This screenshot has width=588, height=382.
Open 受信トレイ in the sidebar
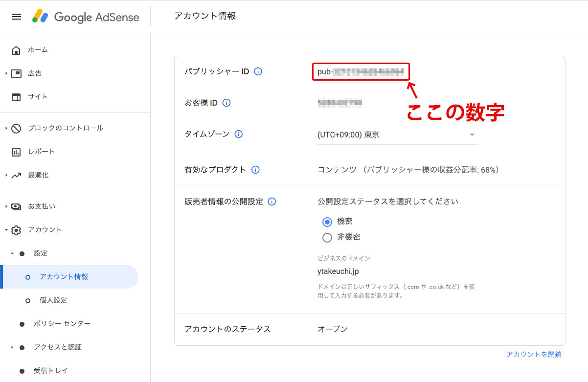50,371
